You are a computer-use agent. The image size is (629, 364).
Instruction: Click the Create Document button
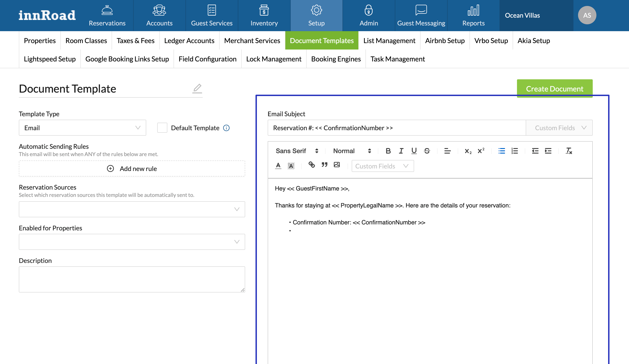coord(554,89)
